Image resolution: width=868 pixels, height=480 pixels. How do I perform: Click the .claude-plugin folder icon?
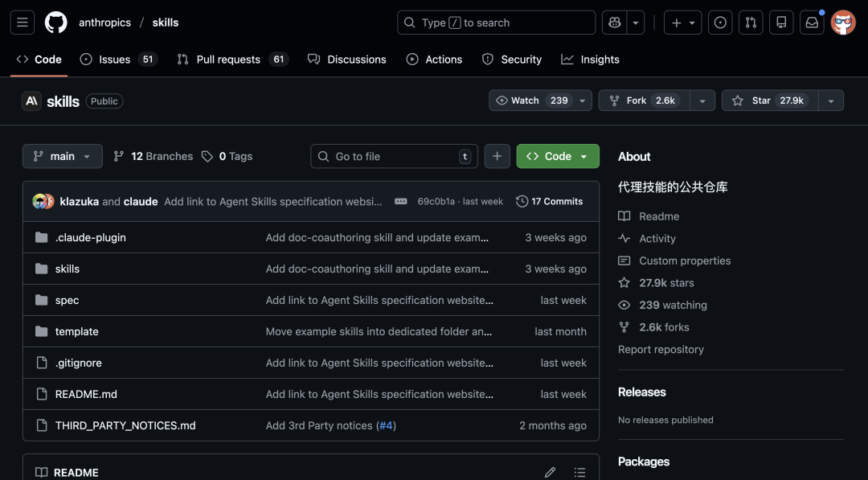click(x=42, y=237)
